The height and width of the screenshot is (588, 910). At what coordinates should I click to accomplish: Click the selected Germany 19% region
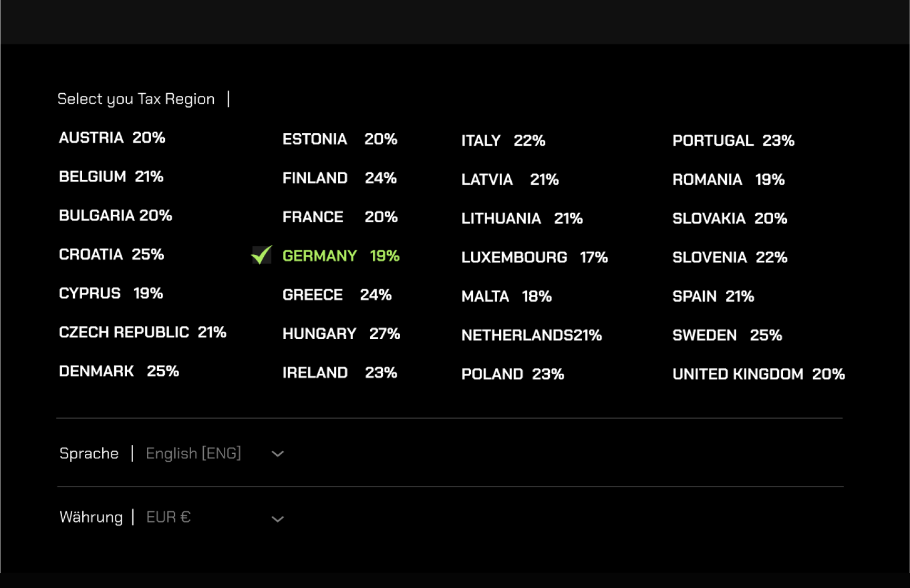(x=341, y=256)
